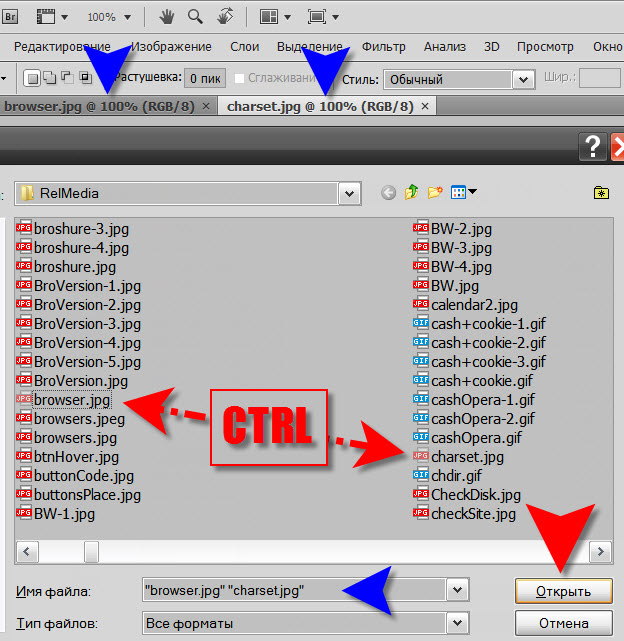Open the View Extras dropdown arrow
This screenshot has width=624, height=641.
coord(65,17)
